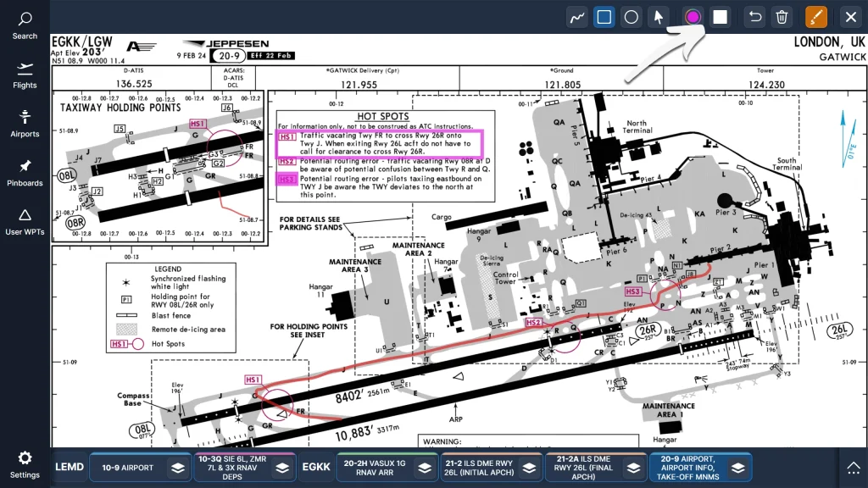Click the 121.955 Gatwick Delivery frequency
This screenshot has height=488, width=868.
click(359, 85)
